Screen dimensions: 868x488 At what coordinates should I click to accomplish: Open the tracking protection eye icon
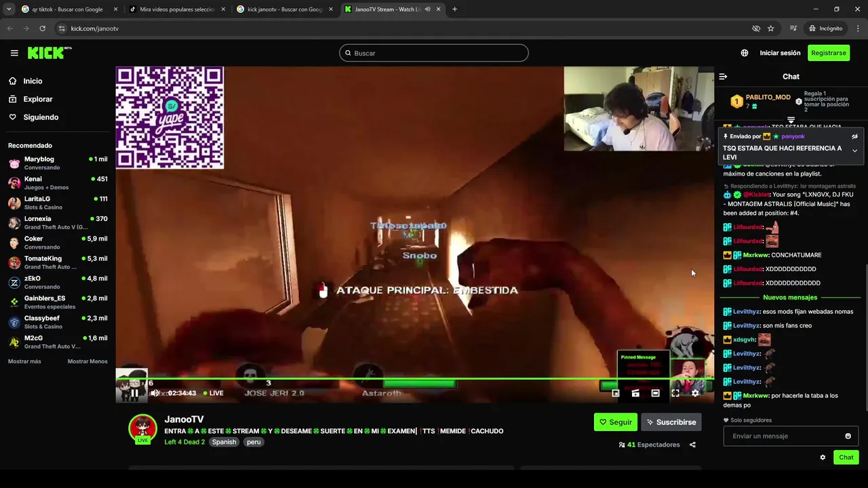[755, 28]
